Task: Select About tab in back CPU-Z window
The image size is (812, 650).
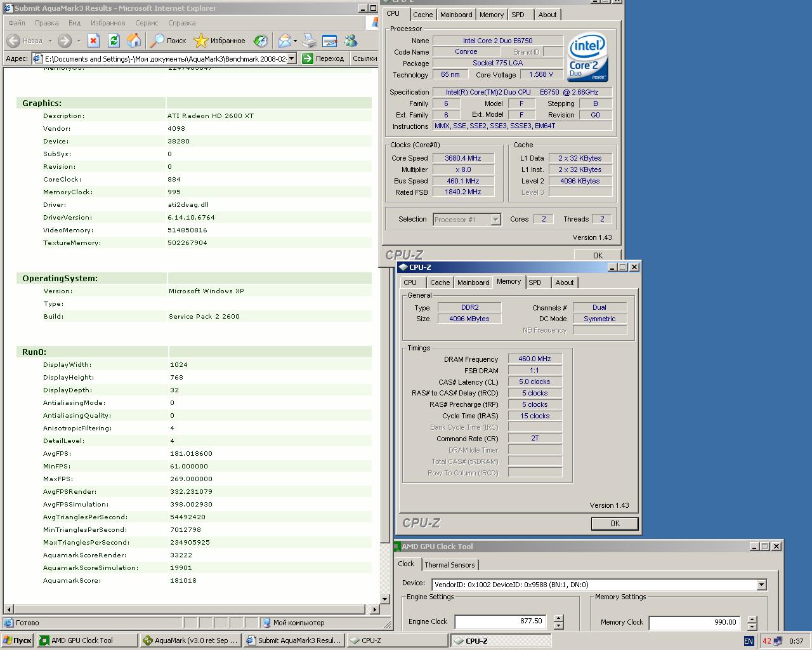Action: [x=547, y=15]
